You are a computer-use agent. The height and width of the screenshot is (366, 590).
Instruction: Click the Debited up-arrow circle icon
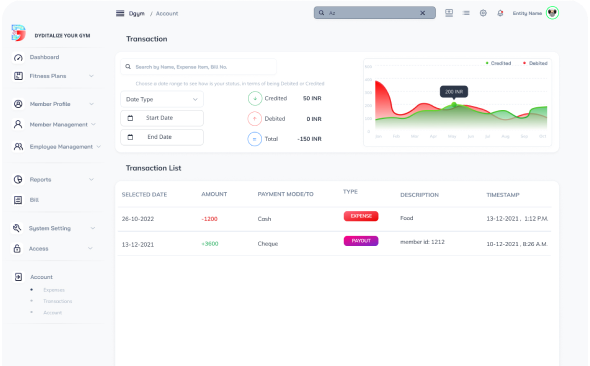pos(254,119)
